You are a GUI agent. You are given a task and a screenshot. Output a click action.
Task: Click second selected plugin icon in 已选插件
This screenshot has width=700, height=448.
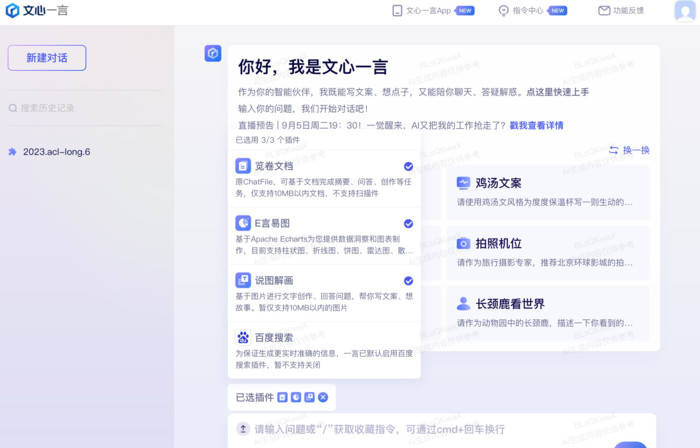coord(296,397)
